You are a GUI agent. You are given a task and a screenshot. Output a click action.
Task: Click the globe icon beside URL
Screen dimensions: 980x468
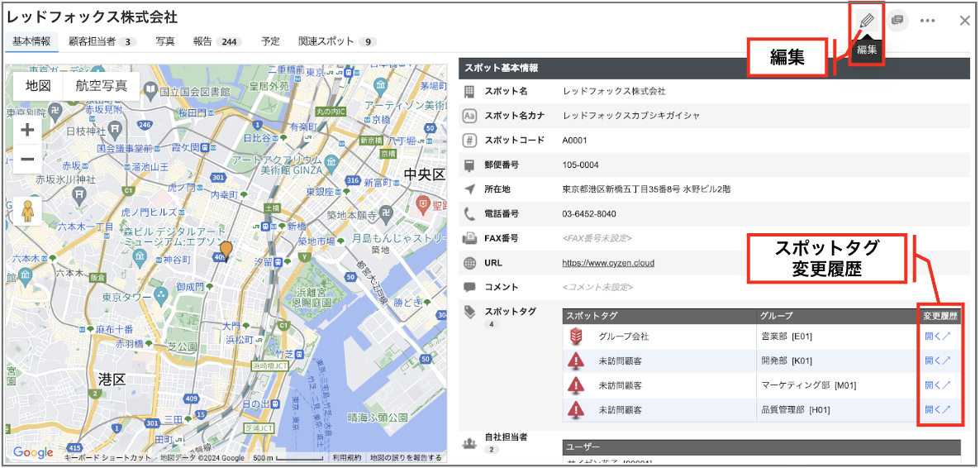[469, 263]
